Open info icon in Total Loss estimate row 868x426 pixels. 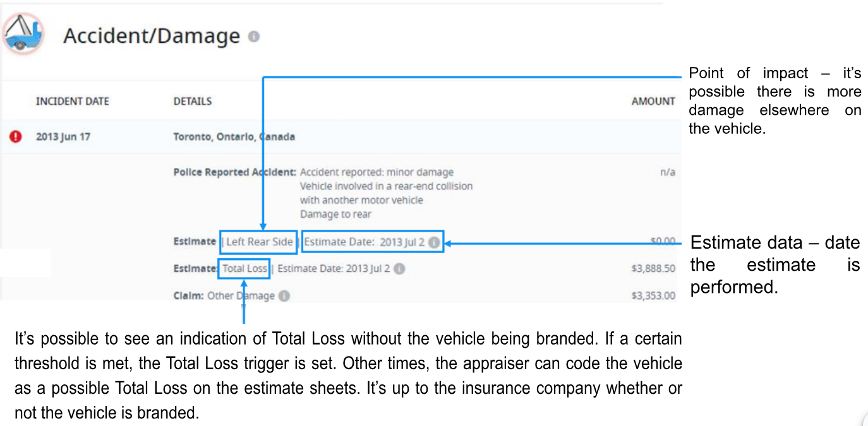399,269
